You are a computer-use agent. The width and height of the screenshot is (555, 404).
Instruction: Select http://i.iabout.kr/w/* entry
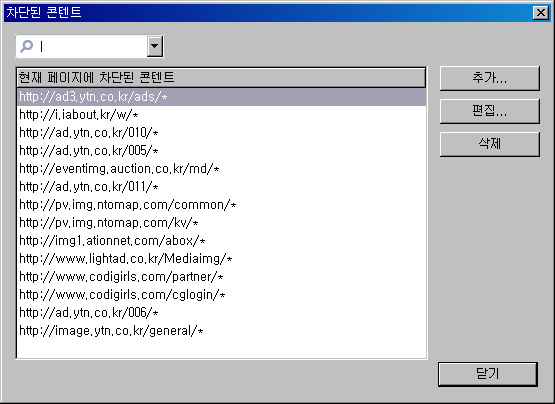[221, 115]
